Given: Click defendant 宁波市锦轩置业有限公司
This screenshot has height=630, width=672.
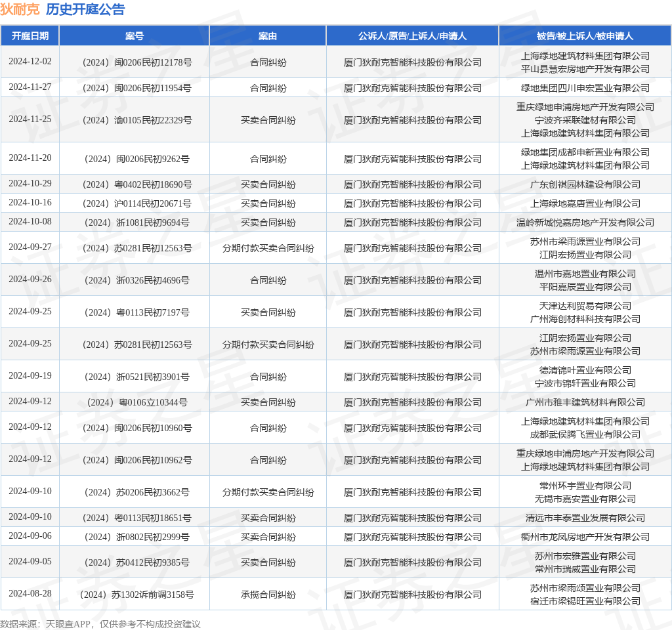Looking at the screenshot, I should point(585,383).
